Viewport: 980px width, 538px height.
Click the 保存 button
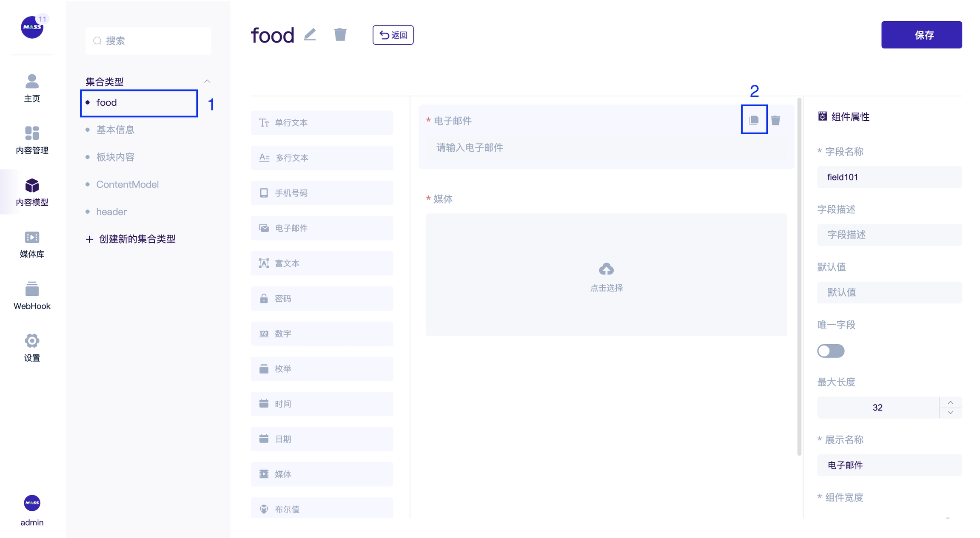tap(921, 35)
